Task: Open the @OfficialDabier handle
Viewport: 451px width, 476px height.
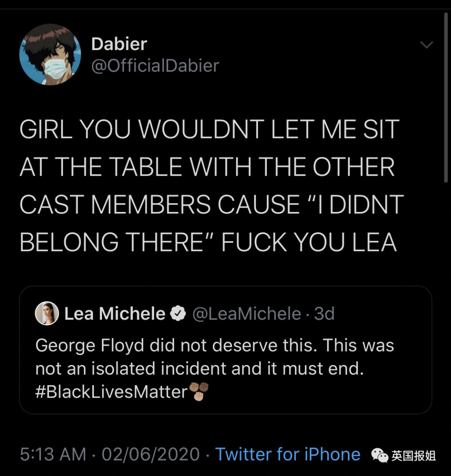Action: point(155,65)
